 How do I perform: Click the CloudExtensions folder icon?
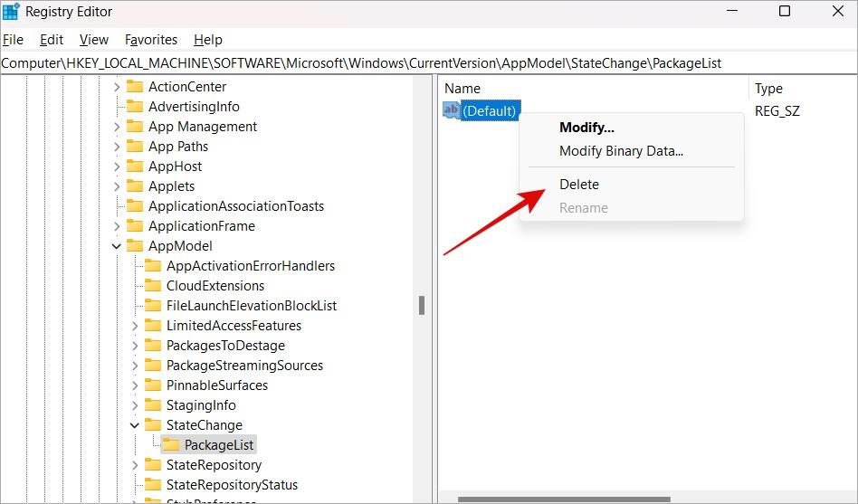coord(153,286)
